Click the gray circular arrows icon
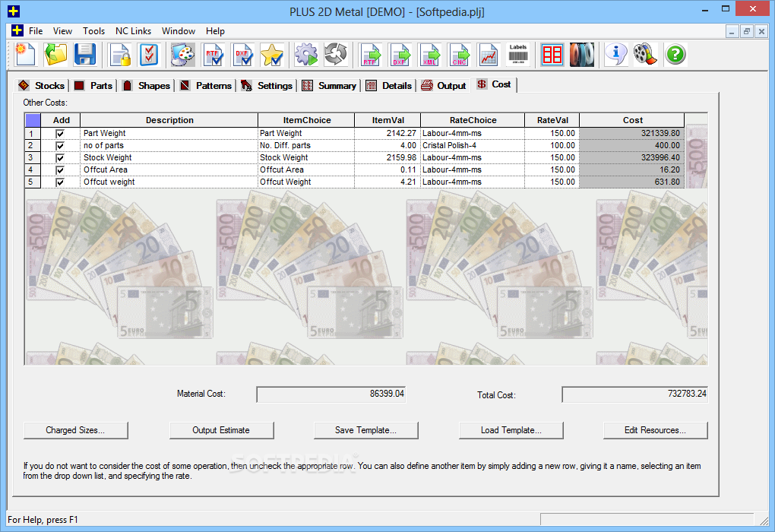The image size is (775, 532). (336, 54)
